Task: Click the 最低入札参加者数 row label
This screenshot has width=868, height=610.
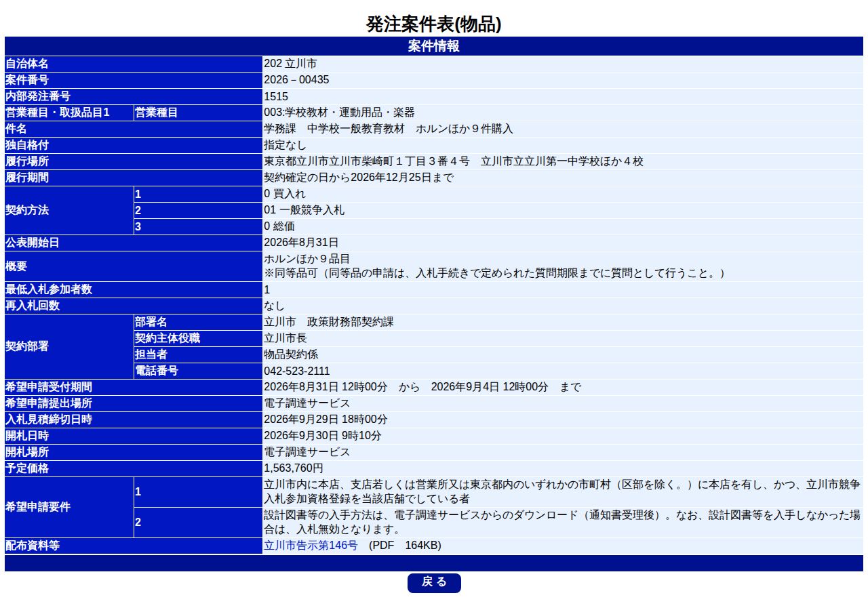Action: coord(134,289)
